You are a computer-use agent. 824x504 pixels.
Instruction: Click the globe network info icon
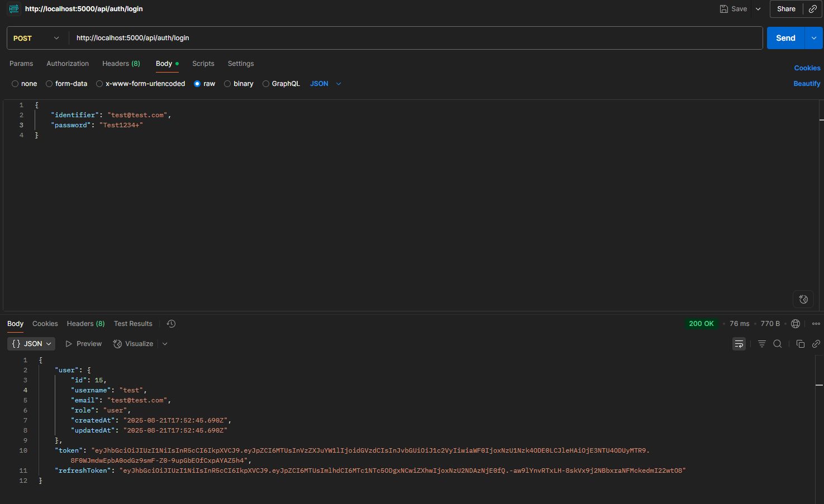point(796,324)
